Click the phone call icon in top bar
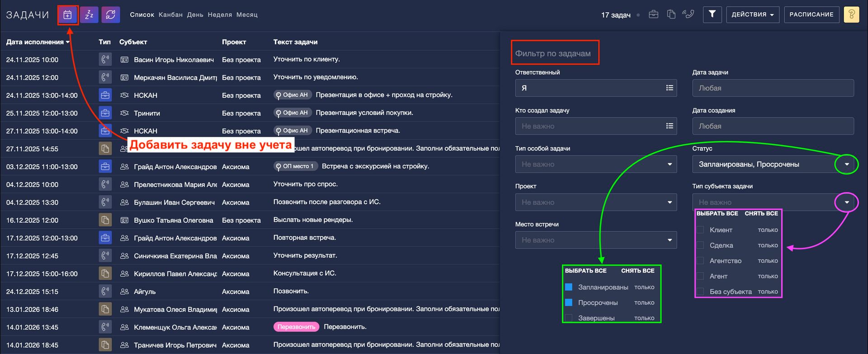Screen dimensions: 868x354 [x=688, y=14]
